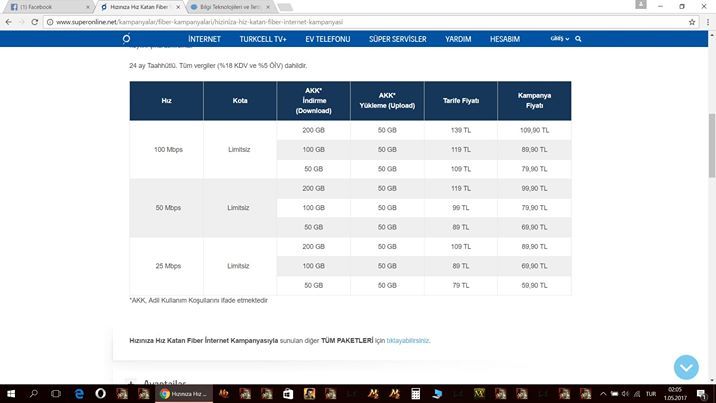
Task: Click the 24 ay Taahhütlü tax note text
Action: 218,66
